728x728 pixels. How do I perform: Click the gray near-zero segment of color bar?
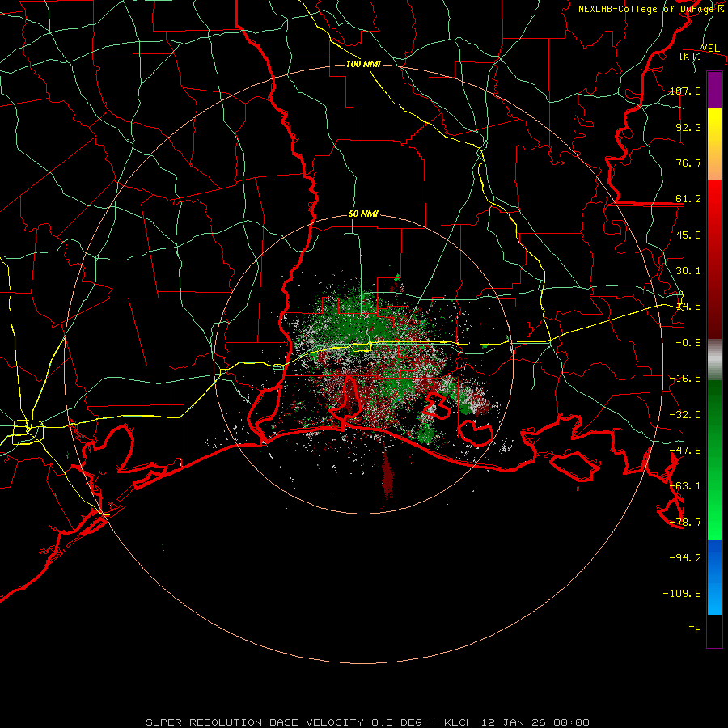(714, 360)
